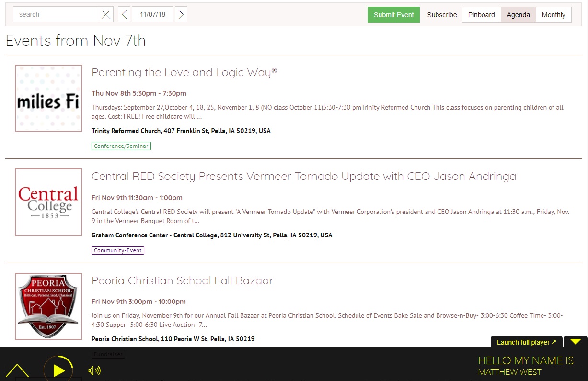Screen dimensions: 588x381
Task: Click 'Fri Nov 9th 11:30am - 1:00pm' time
Action: pyautogui.click(x=137, y=198)
